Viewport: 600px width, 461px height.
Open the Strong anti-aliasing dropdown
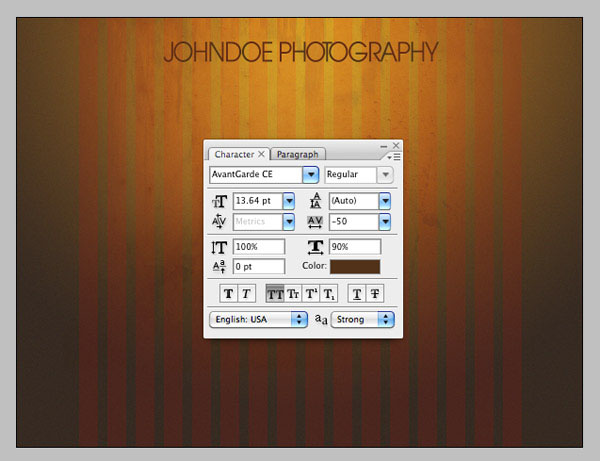point(363,319)
